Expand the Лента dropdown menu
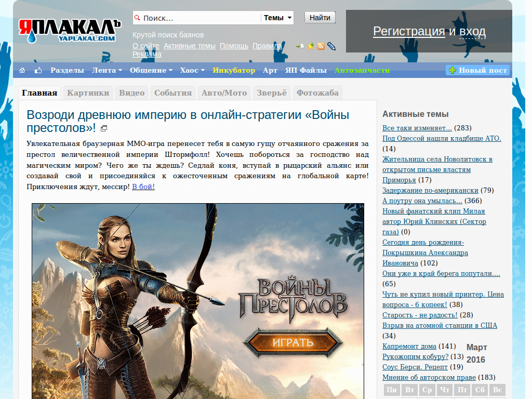The image size is (532, 399). click(x=107, y=70)
